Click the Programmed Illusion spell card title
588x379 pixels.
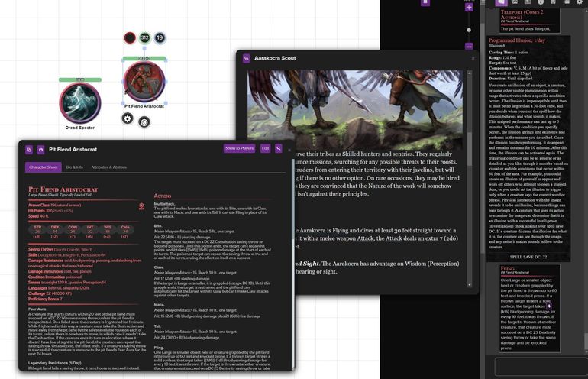point(517,40)
